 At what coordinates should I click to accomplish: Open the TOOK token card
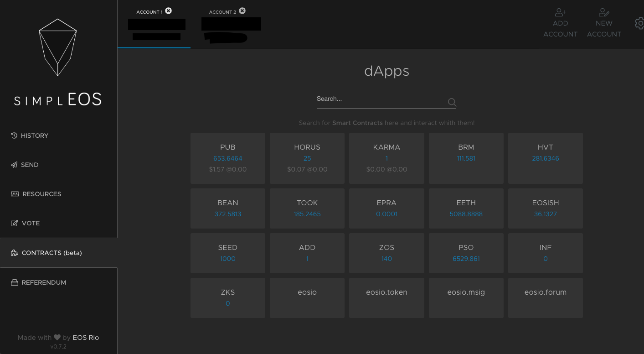[307, 208]
